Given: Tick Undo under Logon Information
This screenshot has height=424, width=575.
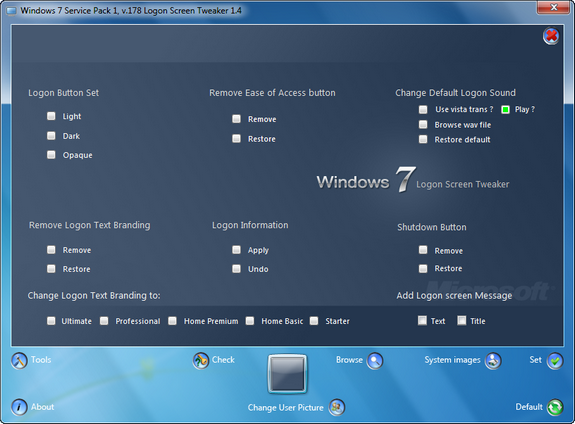Looking at the screenshot, I should [x=237, y=269].
